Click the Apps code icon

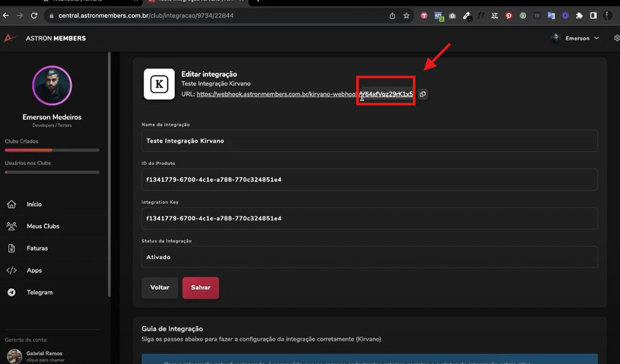click(11, 270)
